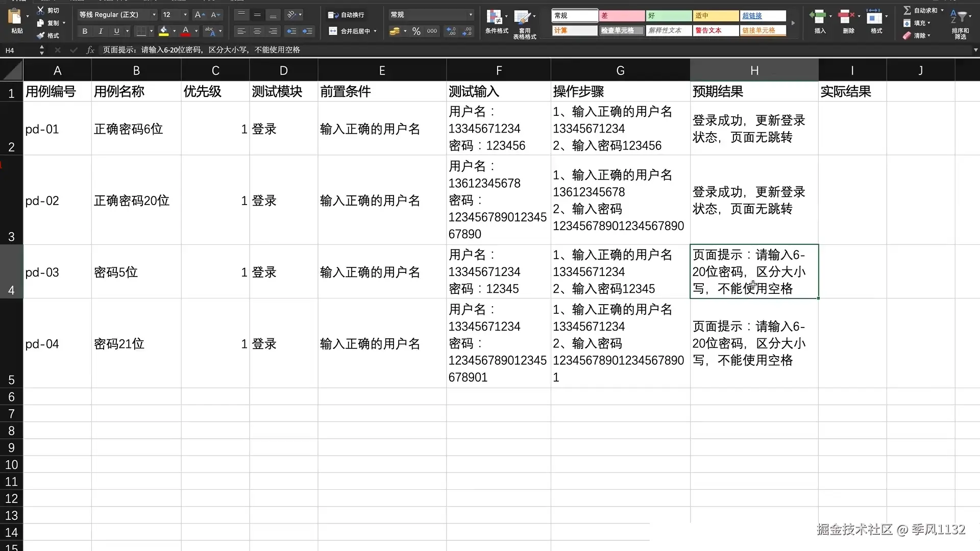The image size is (980, 551).
Task: Toggle Italic formatting
Action: click(x=101, y=31)
